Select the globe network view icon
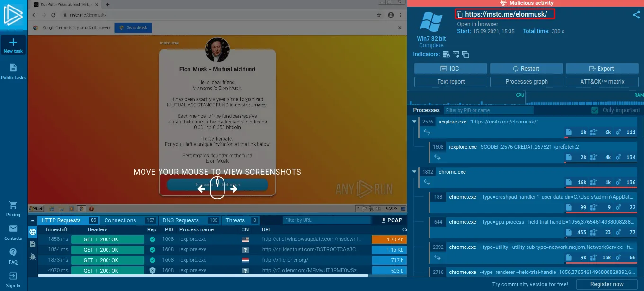 (x=33, y=232)
